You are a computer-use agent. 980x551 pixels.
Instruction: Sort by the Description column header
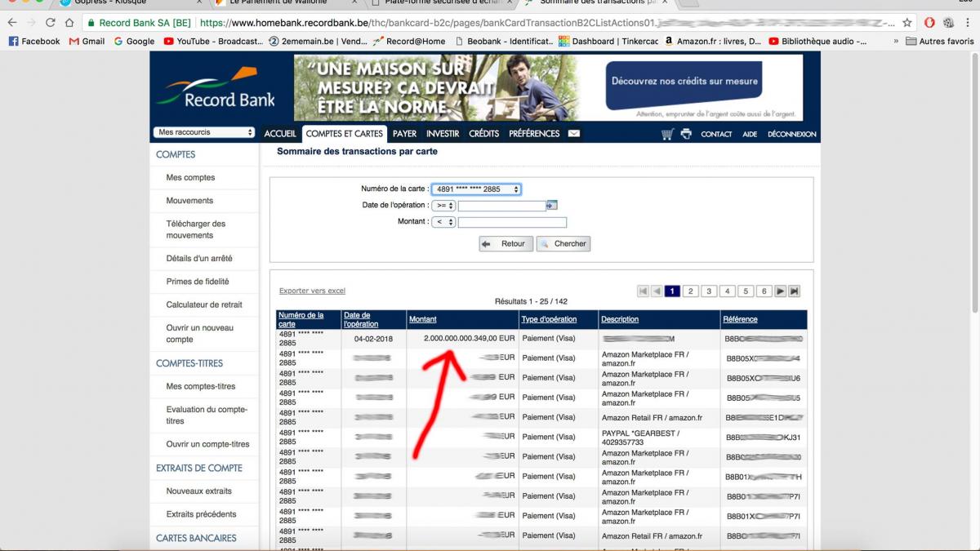coord(620,319)
